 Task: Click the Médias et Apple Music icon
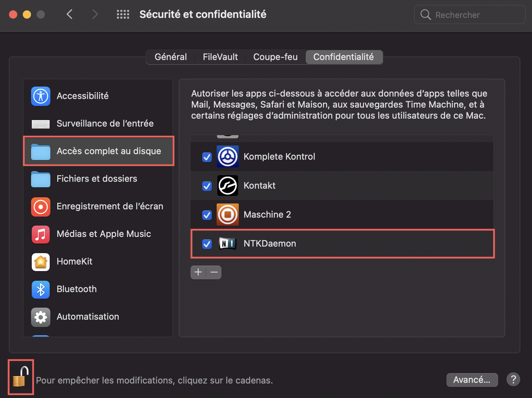pos(40,234)
